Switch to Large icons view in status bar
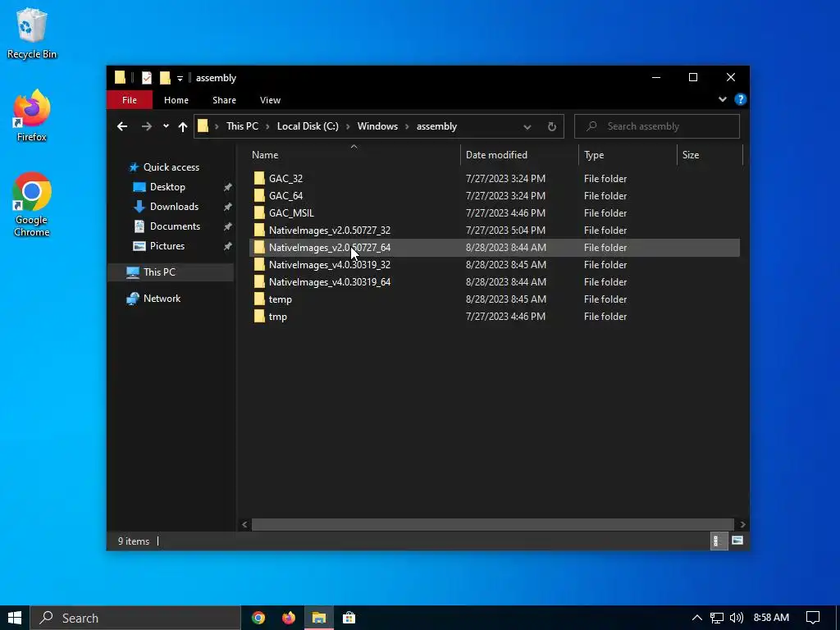Image resolution: width=840 pixels, height=630 pixels. (737, 541)
